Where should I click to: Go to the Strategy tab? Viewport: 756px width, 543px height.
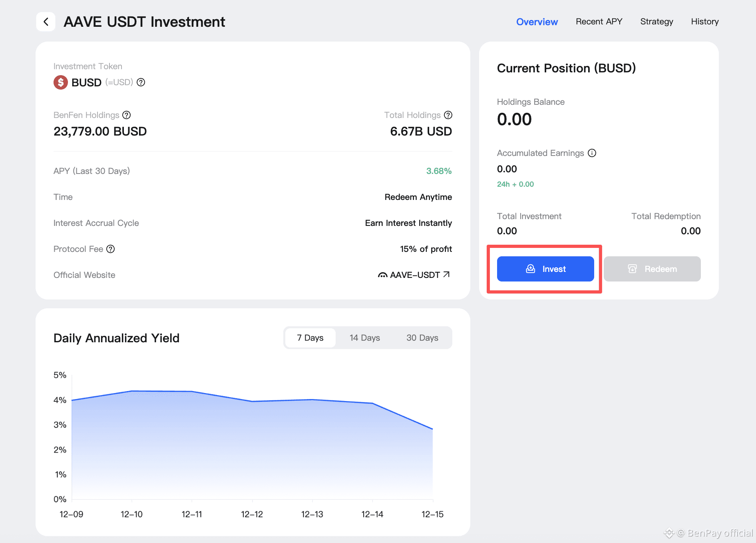657,22
